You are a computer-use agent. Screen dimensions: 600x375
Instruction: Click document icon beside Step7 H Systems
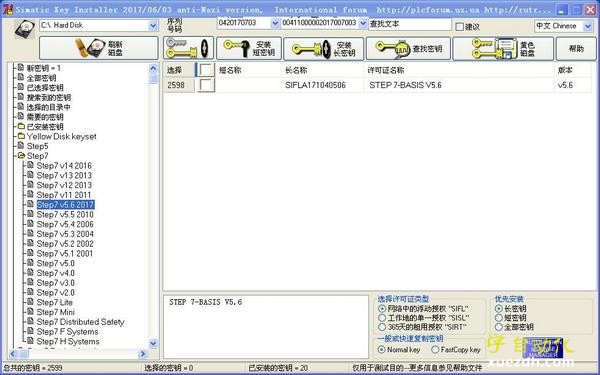point(30,341)
